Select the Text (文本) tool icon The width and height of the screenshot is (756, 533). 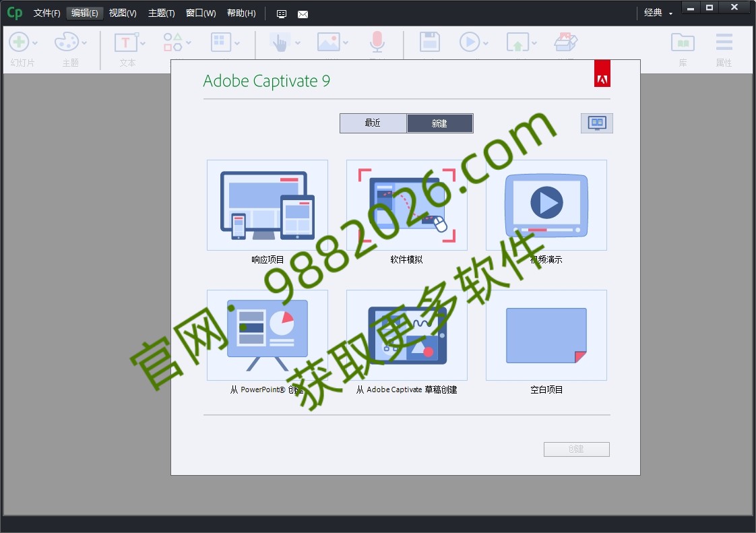click(x=126, y=42)
